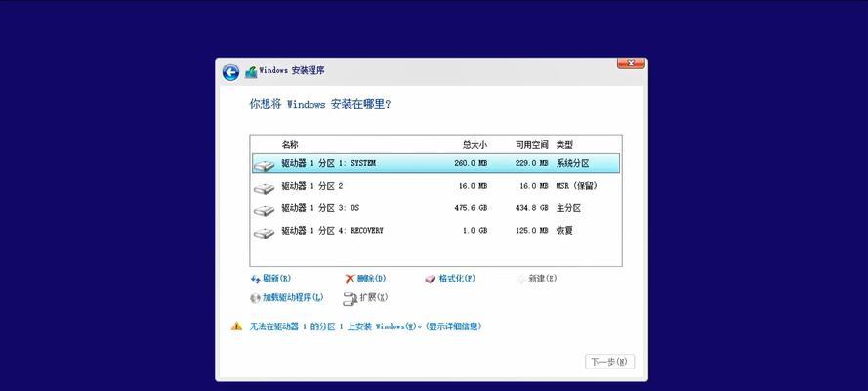Click the extend partition icon

click(351, 299)
